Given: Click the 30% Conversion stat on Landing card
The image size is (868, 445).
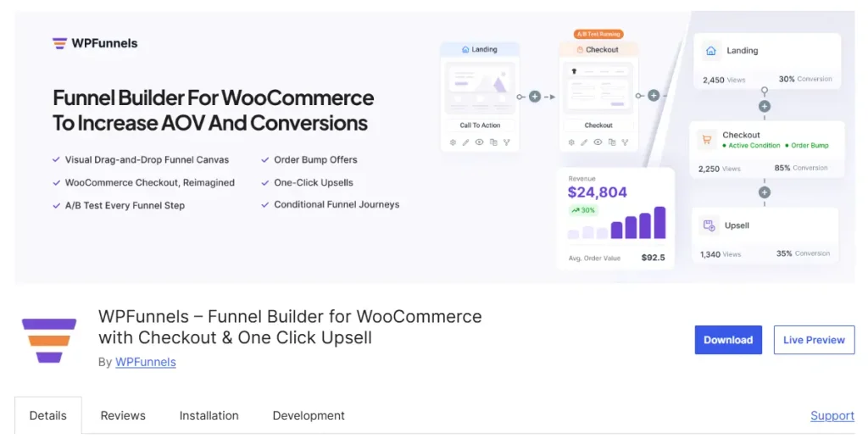Looking at the screenshot, I should 805,79.
